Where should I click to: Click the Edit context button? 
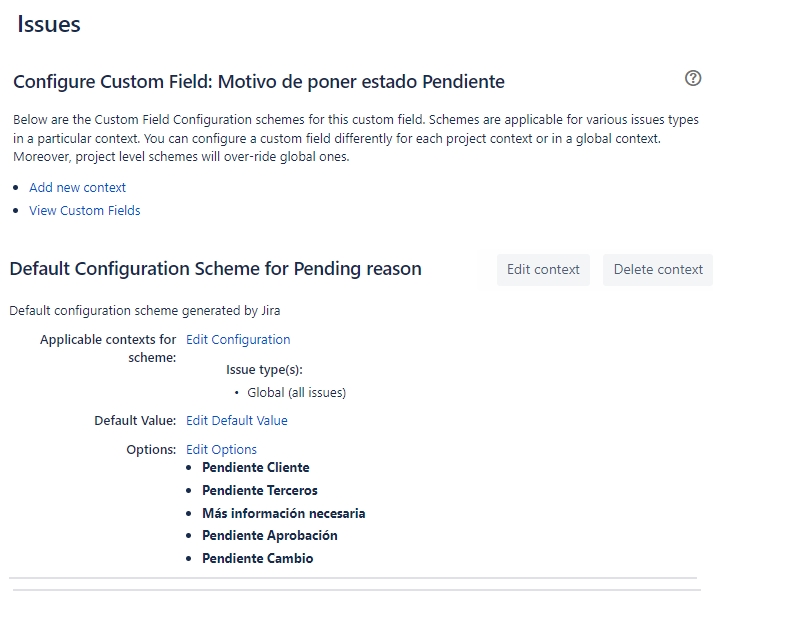click(542, 269)
